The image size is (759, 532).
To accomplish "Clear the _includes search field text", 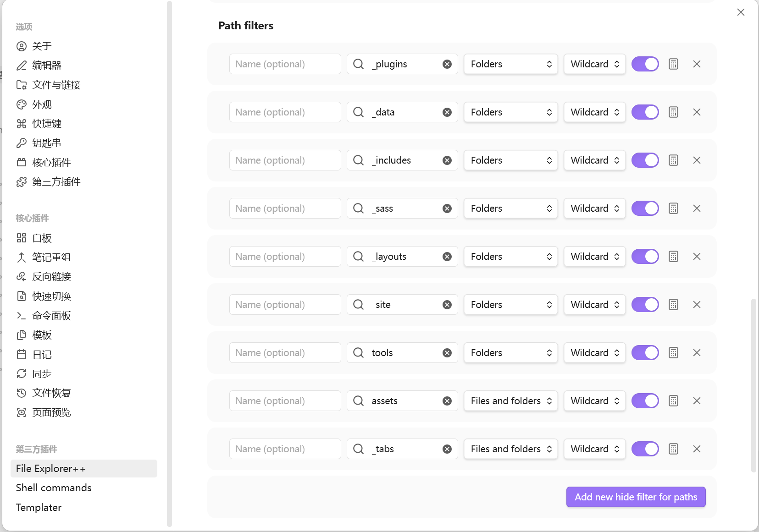I will coord(447,160).
